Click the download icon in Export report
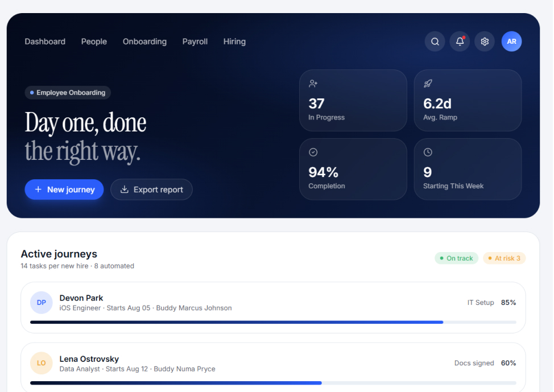This screenshot has width=554, height=392. (125, 189)
